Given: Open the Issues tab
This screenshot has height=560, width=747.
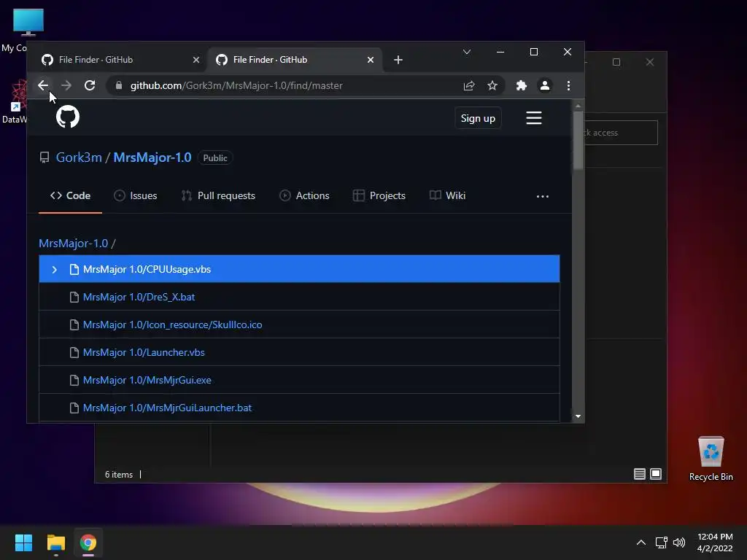Looking at the screenshot, I should (x=135, y=195).
